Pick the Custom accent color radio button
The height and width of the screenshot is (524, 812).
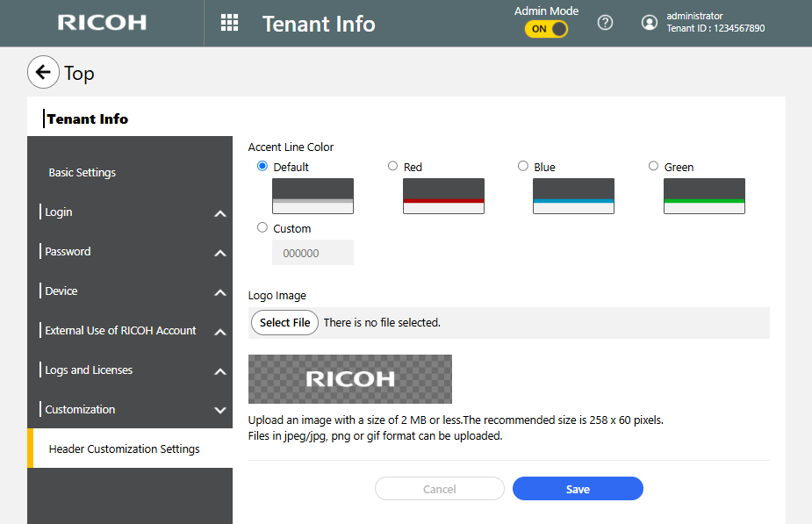(x=262, y=227)
